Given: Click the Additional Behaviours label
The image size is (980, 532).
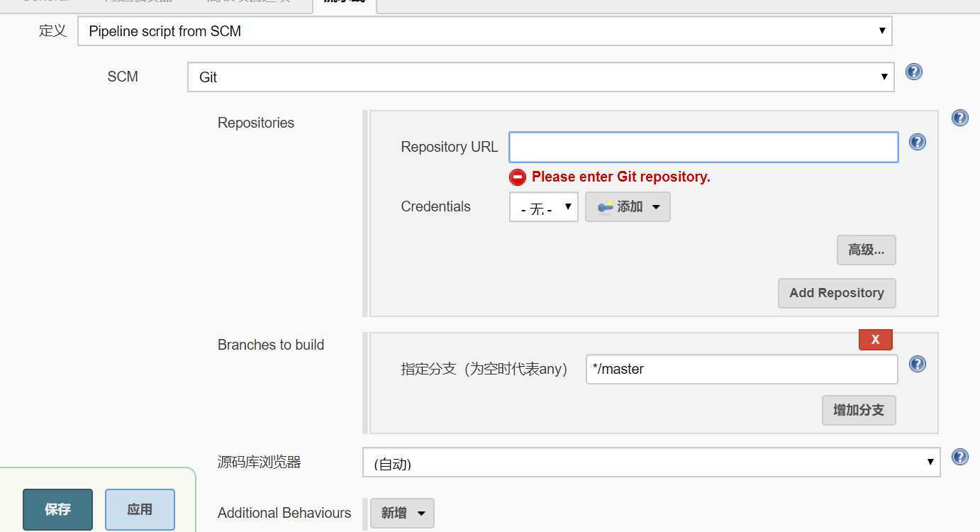Looking at the screenshot, I should point(284,513).
